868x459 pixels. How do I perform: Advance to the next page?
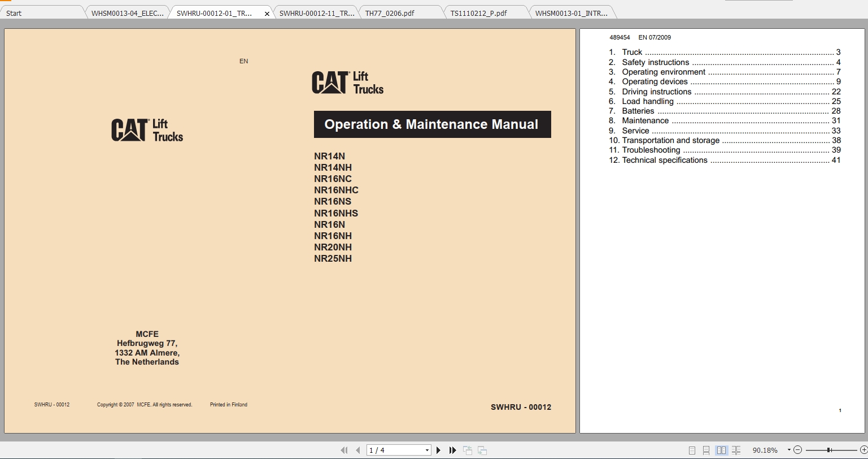(x=439, y=449)
